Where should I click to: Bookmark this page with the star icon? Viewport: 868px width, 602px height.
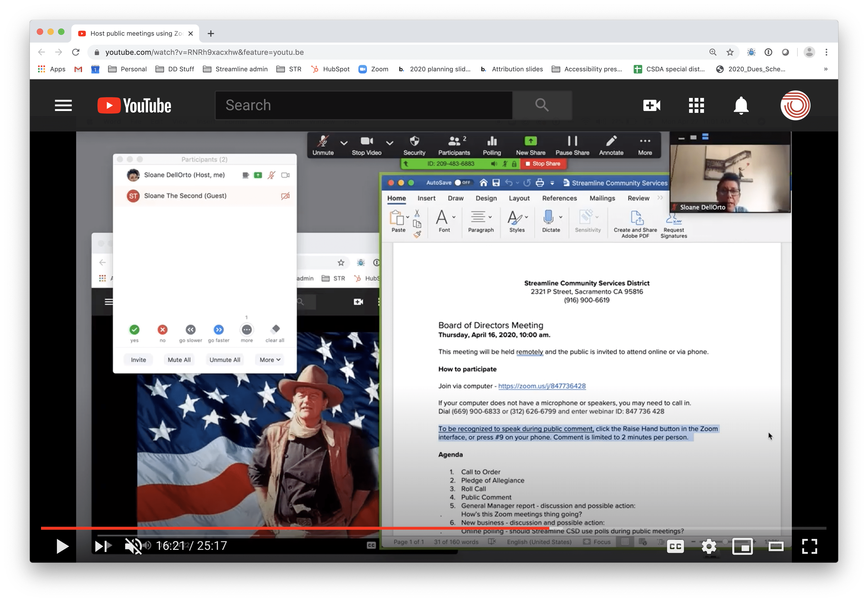point(730,52)
